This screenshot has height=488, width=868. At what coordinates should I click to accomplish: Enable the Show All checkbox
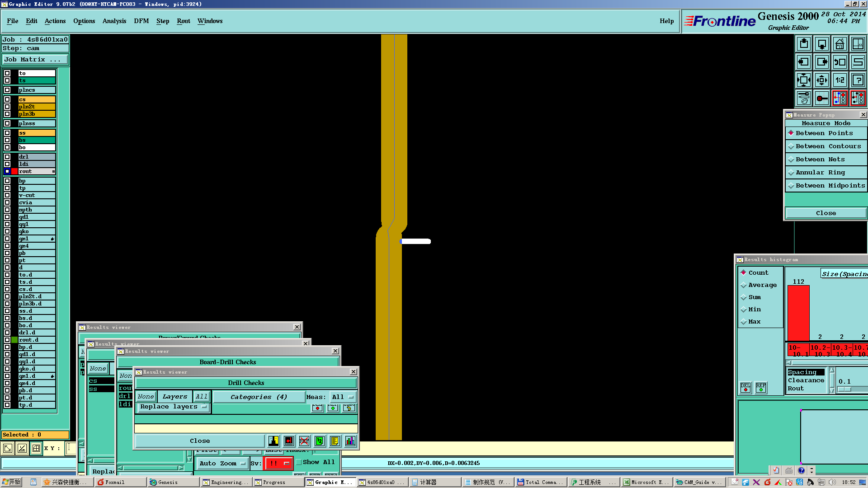[x=299, y=462]
